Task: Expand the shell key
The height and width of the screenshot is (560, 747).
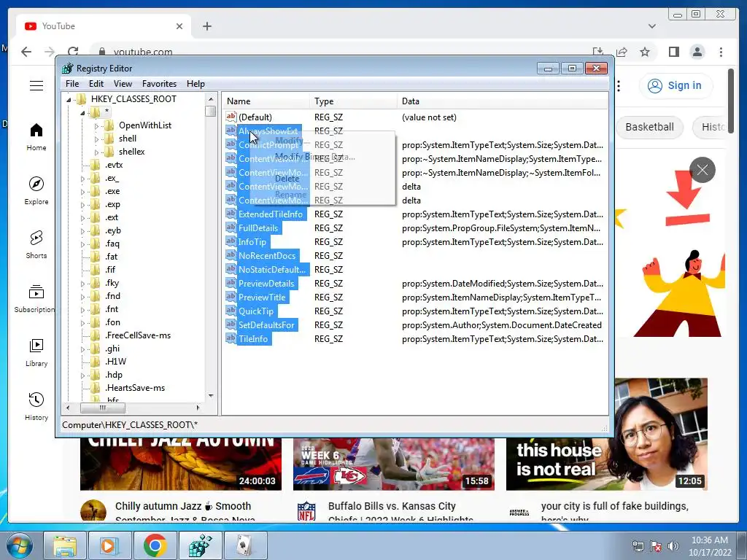Action: 96,139
